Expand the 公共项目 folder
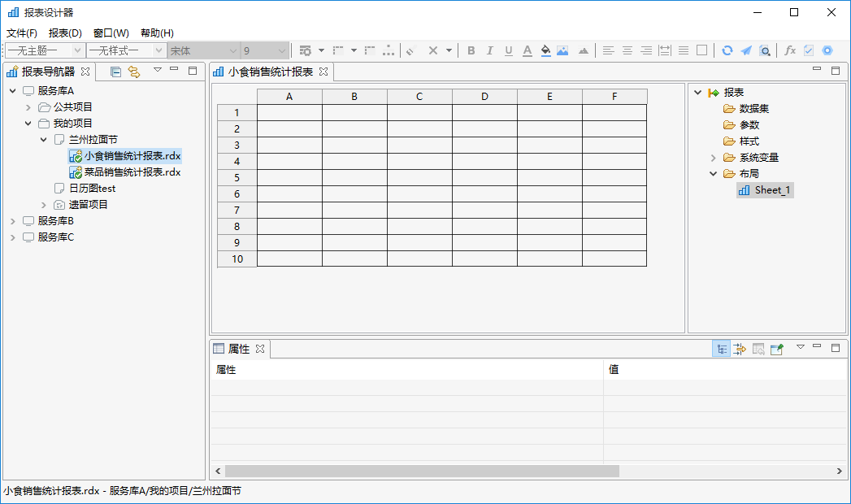Screen dimensions: 851x504 pyautogui.click(x=28, y=106)
